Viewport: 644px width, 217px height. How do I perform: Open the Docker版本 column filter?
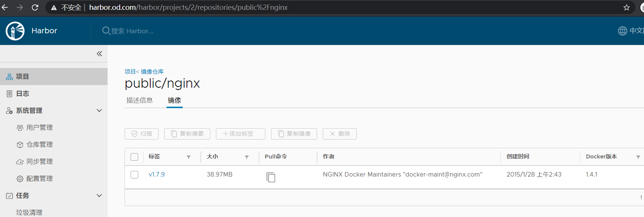638,157
